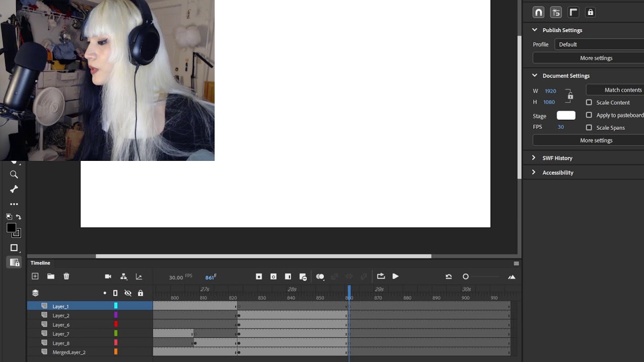Click MergedLayer_2 orange outline color swatch
Viewport: 644px width, 362px height.
point(116,352)
